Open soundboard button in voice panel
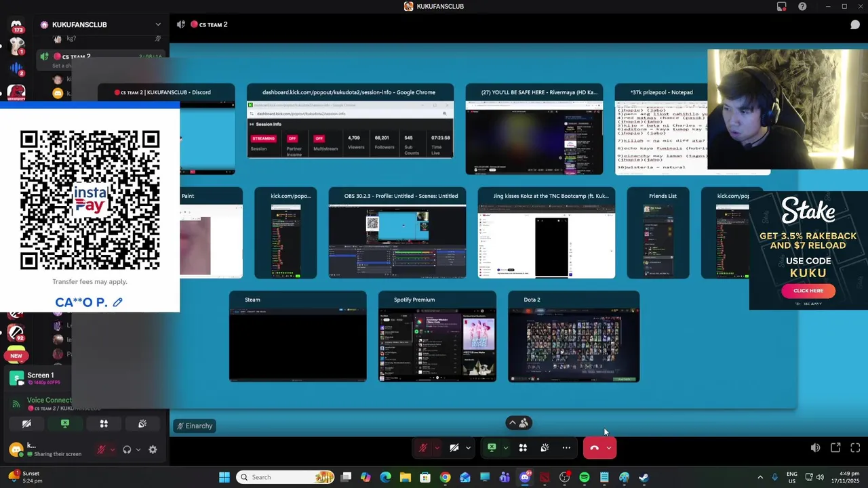 142,424
